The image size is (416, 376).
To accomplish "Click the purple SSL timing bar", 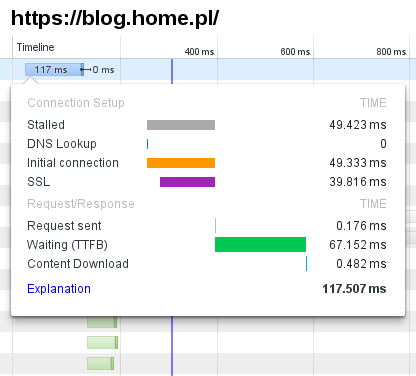I will tap(187, 182).
